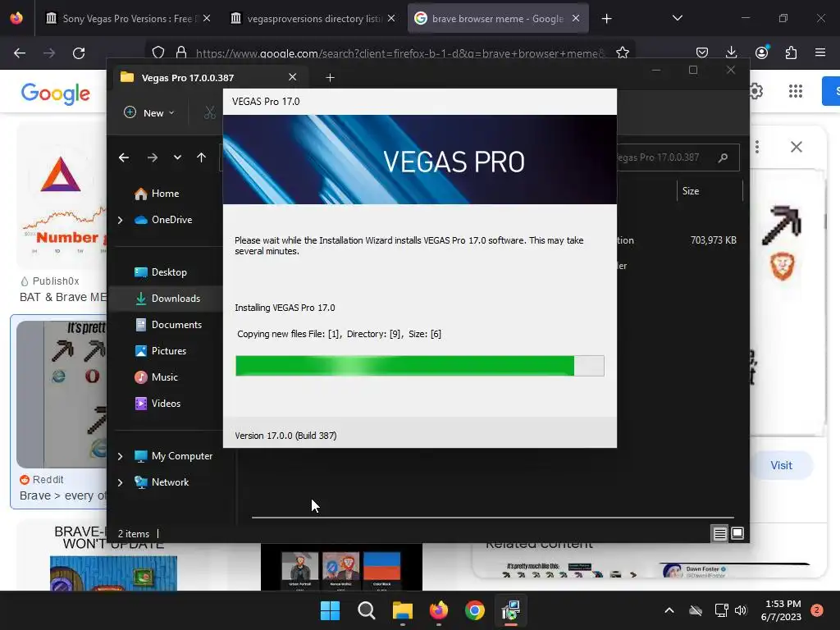Switch Explorer to details view
Image resolution: width=840 pixels, height=630 pixels.
[x=719, y=533]
